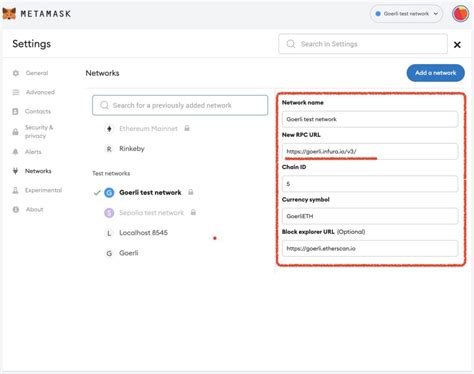Select the Goerli custom network entry
The image size is (474, 374).
point(129,253)
